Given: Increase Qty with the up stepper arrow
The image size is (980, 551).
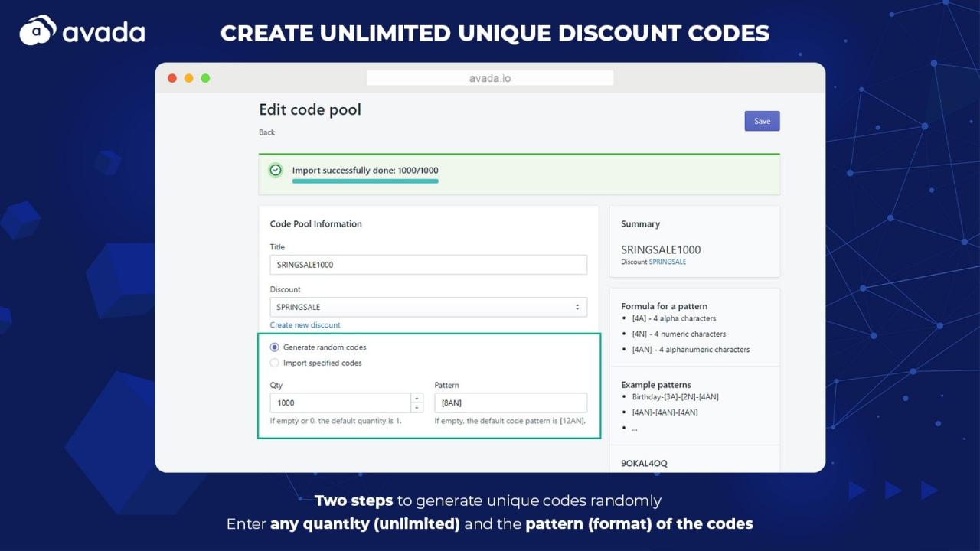Looking at the screenshot, I should click(x=416, y=398).
